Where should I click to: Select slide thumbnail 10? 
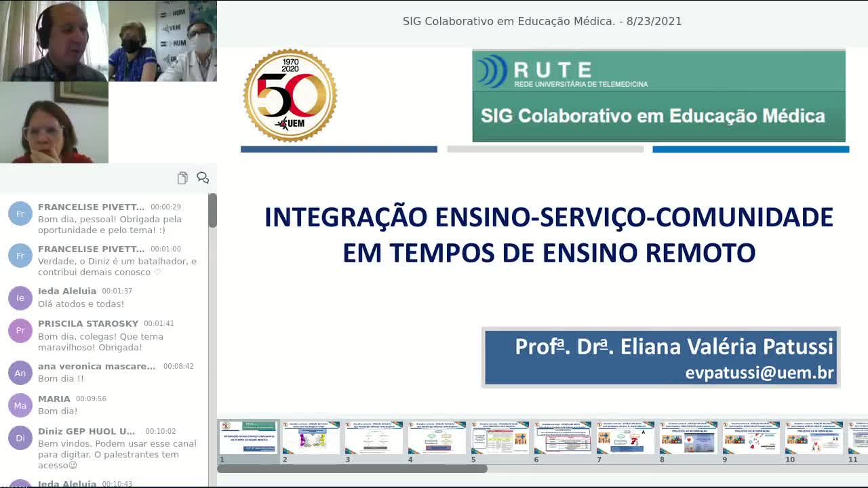click(814, 438)
